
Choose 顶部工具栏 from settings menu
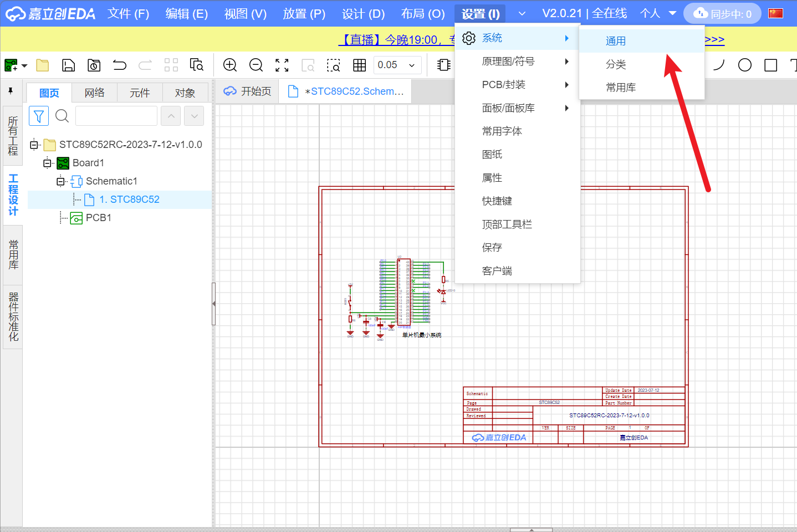517,224
